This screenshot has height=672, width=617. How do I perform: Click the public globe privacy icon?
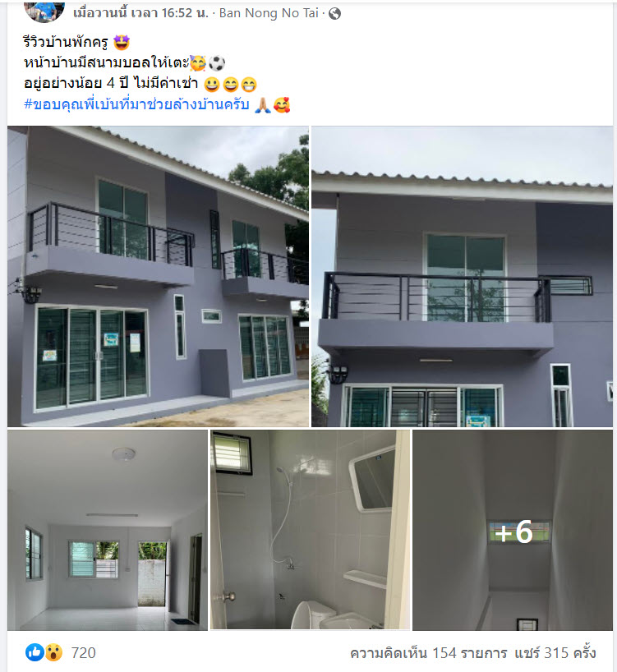[334, 14]
